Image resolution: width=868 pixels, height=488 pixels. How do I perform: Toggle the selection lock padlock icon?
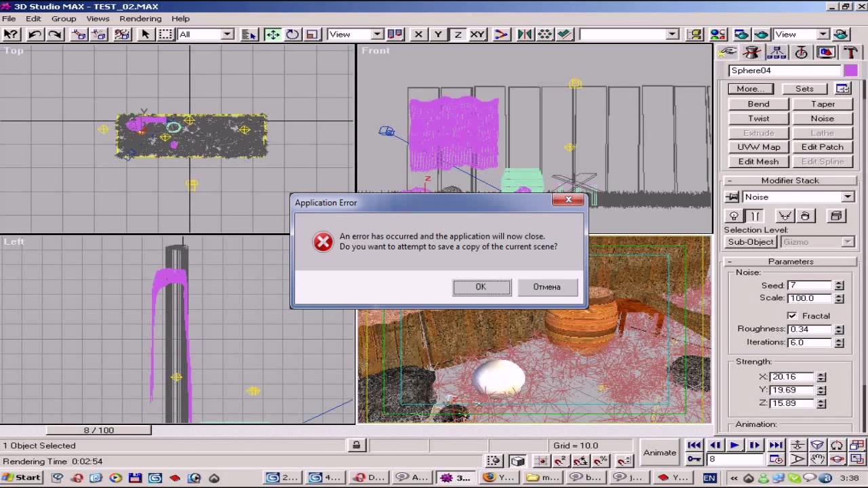(x=356, y=445)
